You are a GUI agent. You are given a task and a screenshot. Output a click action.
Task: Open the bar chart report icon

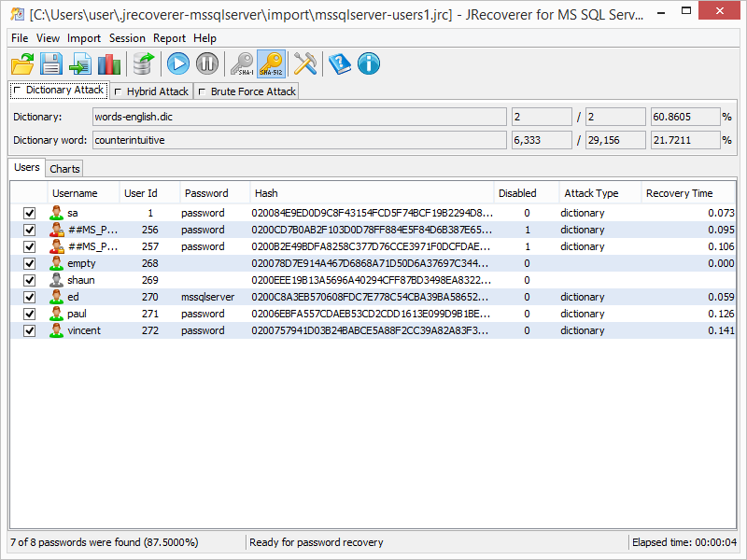point(109,63)
